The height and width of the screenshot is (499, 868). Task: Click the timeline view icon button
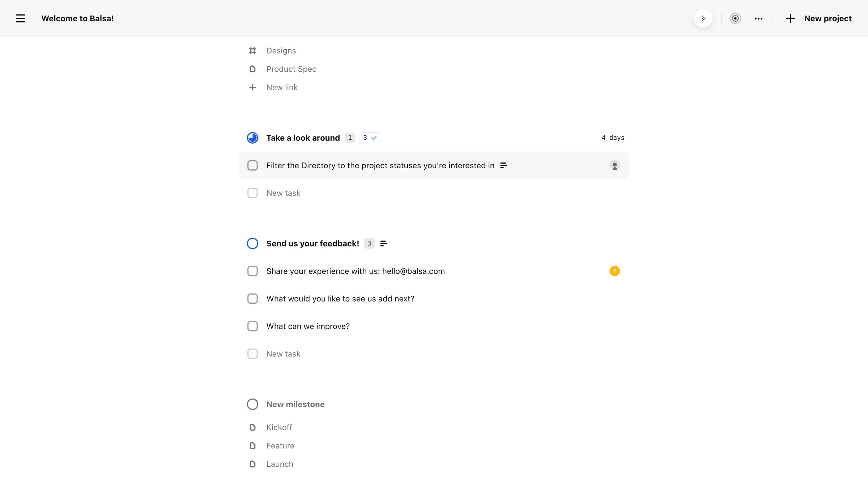click(703, 18)
